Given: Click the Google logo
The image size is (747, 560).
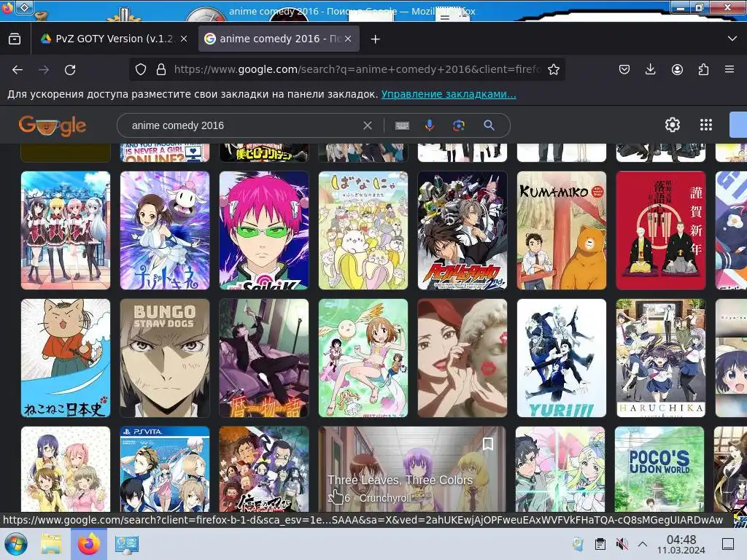Looking at the screenshot, I should 53,125.
